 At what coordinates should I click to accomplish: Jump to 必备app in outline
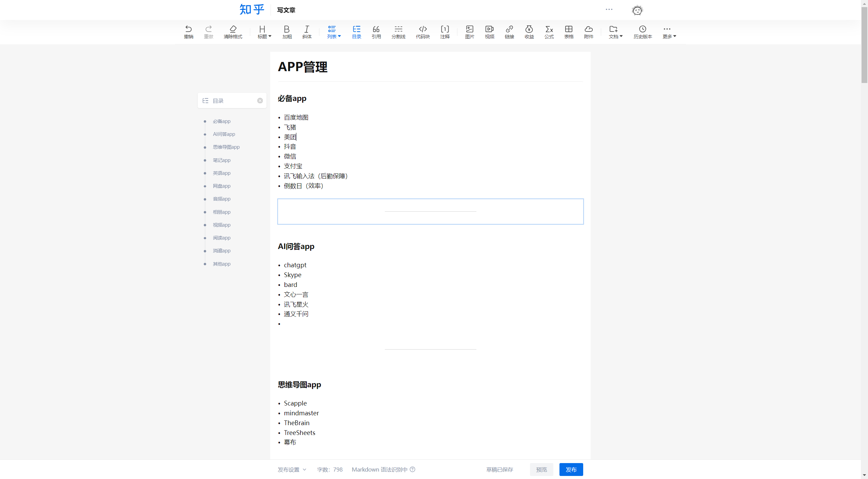point(221,121)
